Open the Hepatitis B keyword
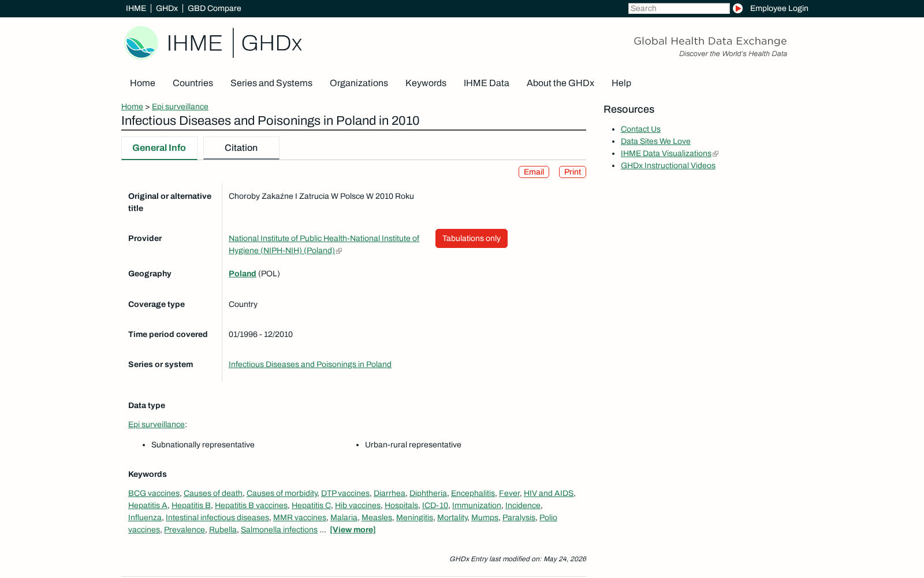 coord(191,505)
